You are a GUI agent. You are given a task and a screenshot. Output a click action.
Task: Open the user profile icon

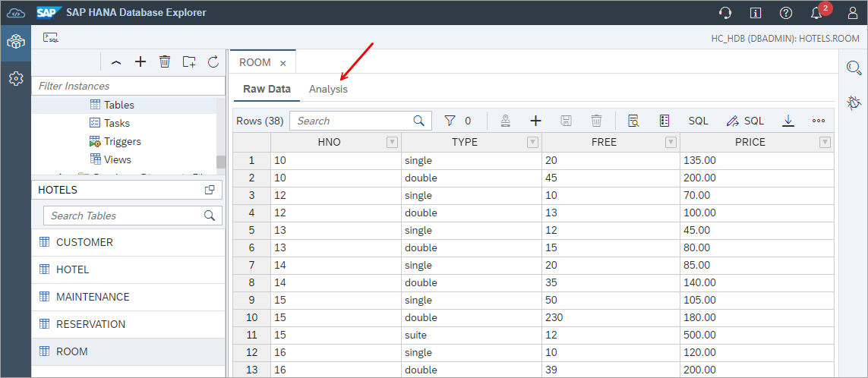tap(853, 13)
